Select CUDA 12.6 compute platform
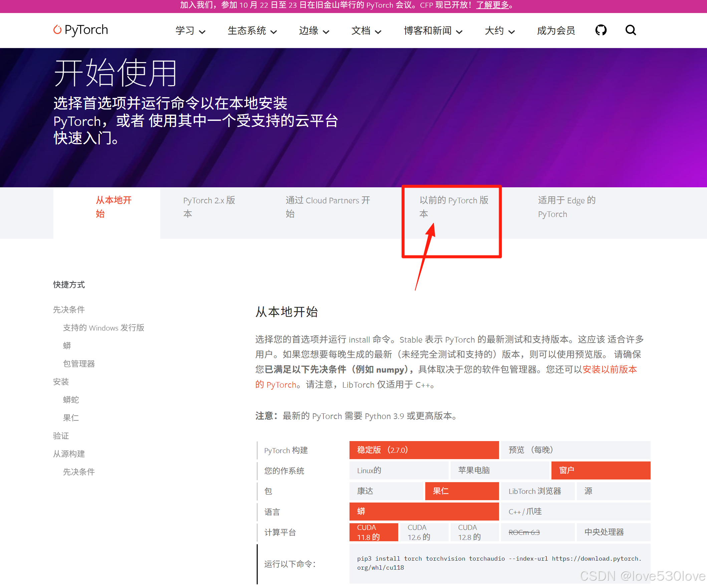 tap(423, 532)
